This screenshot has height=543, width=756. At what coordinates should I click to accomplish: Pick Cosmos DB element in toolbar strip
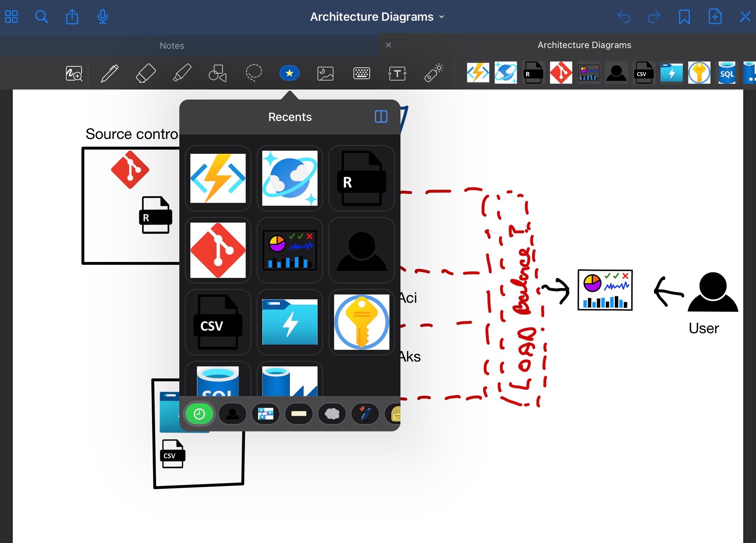point(505,73)
